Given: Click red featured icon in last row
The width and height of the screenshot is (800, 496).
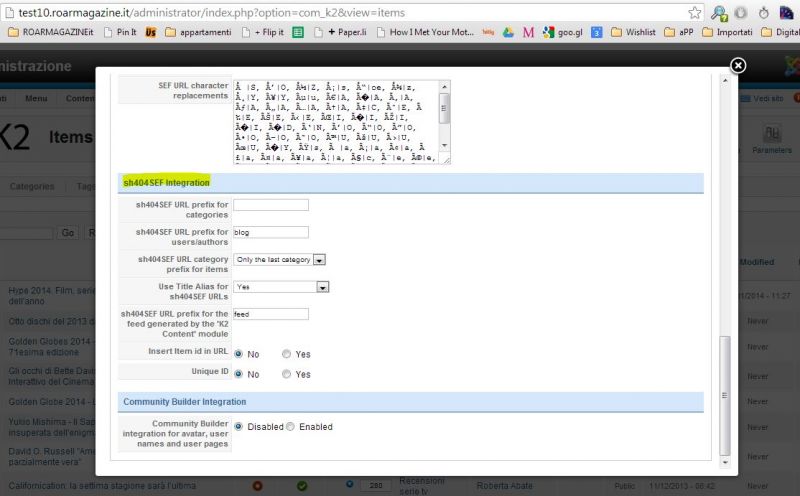Looking at the screenshot, I should pyautogui.click(x=257, y=486).
